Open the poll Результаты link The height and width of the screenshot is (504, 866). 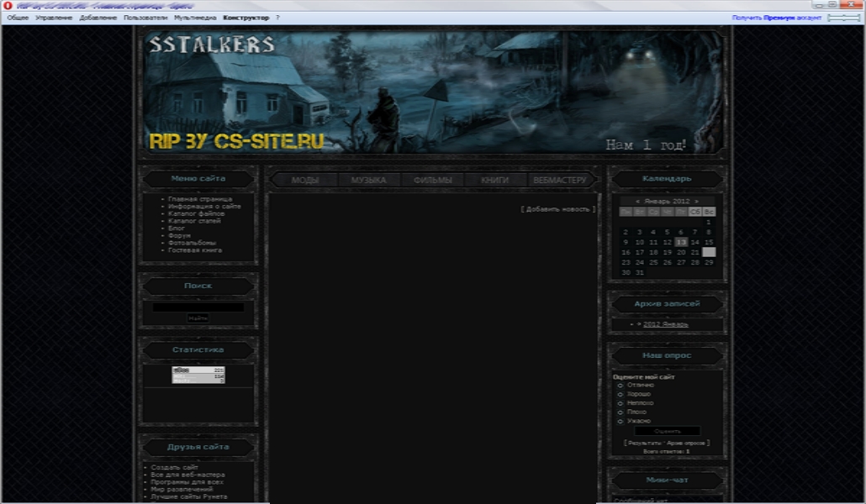click(x=645, y=443)
